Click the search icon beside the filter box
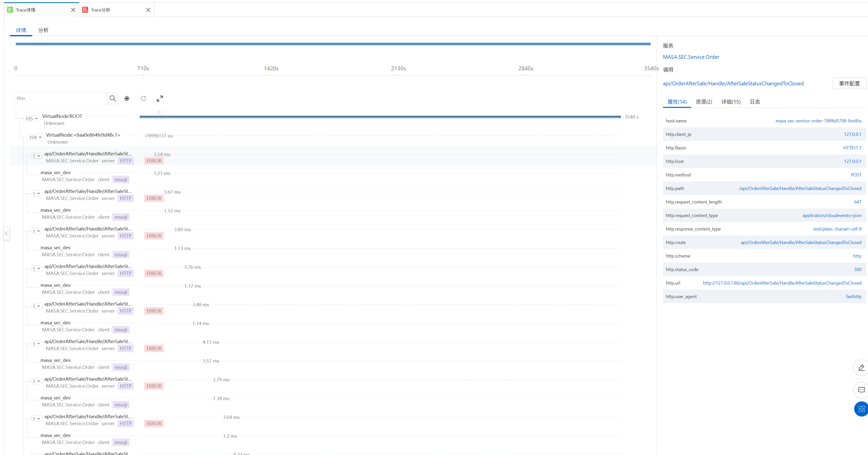 pos(113,98)
